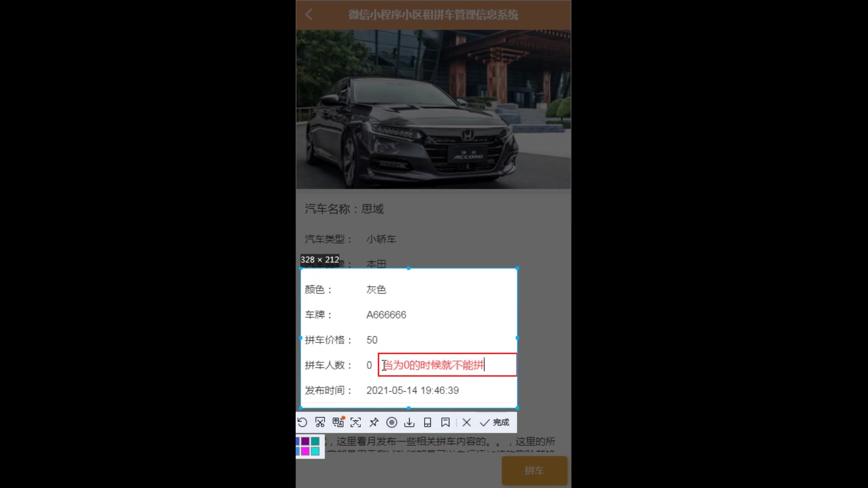
Task: Click the carpool price value 50
Action: pos(372,340)
